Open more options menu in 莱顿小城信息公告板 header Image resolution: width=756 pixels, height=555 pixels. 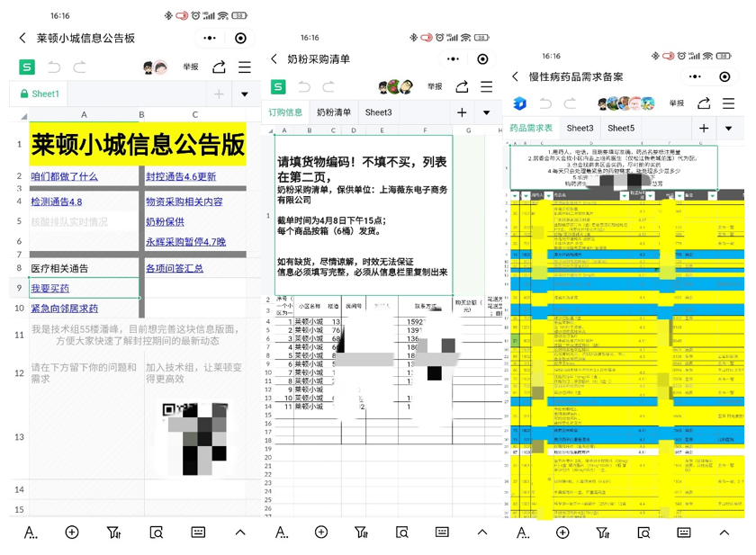point(210,38)
